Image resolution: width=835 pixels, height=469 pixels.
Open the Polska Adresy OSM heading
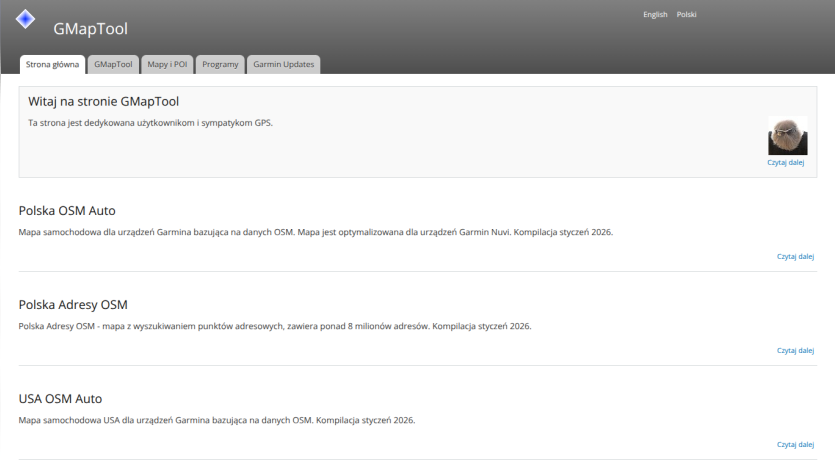[x=73, y=305]
